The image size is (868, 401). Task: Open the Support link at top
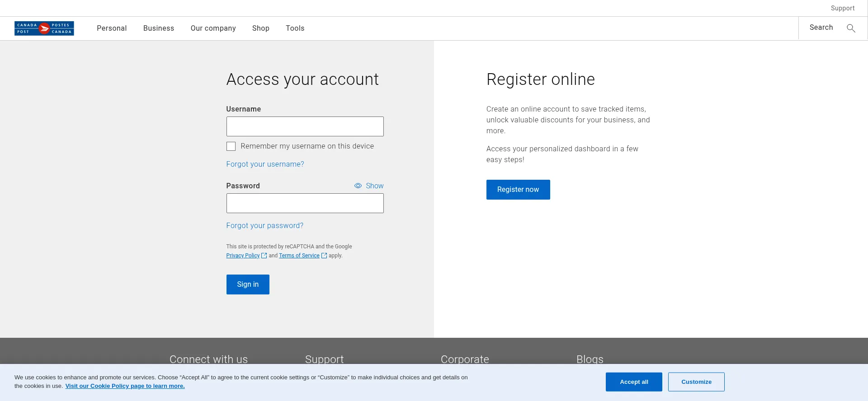pyautogui.click(x=843, y=8)
